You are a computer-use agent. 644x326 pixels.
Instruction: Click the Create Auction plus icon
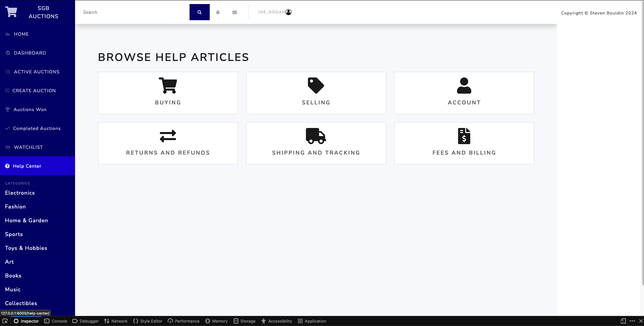tap(7, 91)
